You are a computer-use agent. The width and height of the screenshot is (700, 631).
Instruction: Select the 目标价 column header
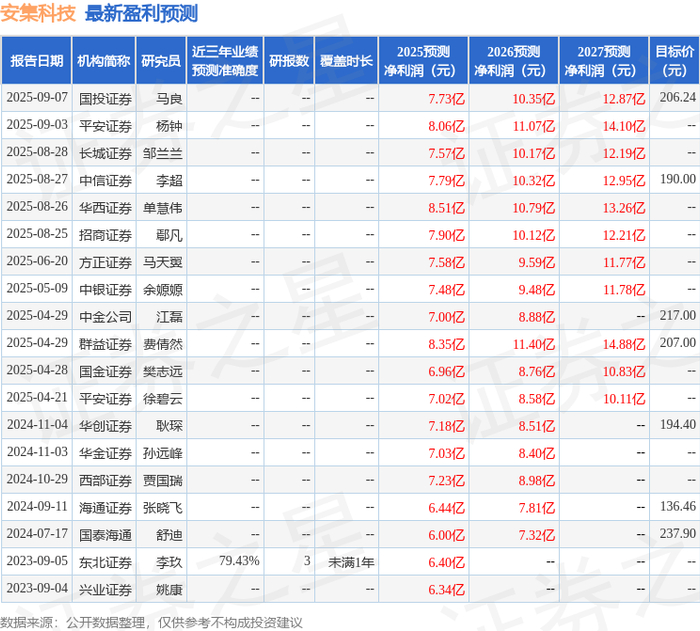675,61
